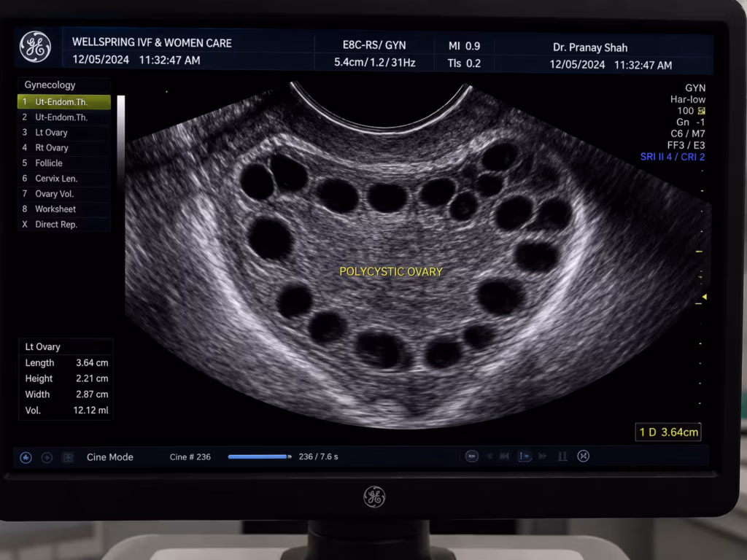
Task: Pause the cine playback
Action: point(562,456)
